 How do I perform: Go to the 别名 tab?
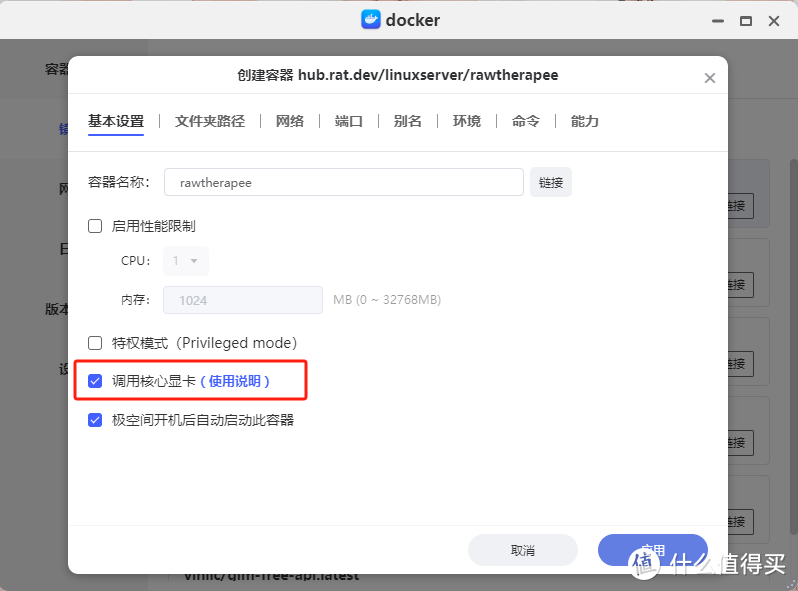point(408,121)
